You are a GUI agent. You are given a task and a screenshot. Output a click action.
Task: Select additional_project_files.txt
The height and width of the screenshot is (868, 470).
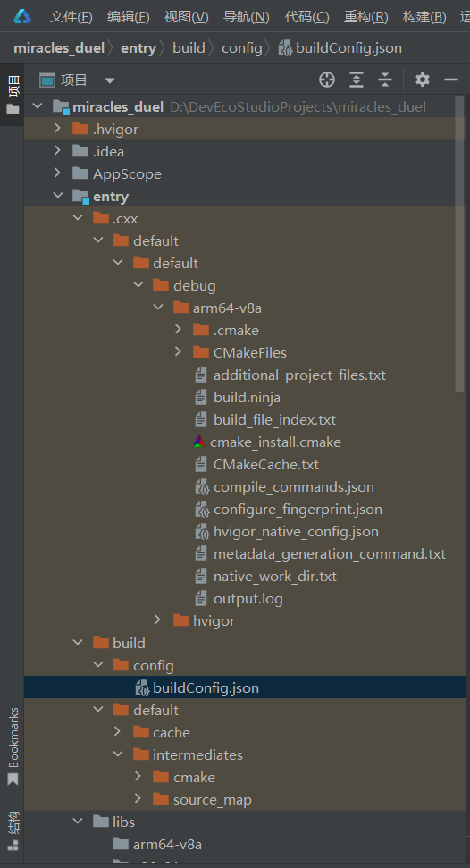click(x=299, y=375)
